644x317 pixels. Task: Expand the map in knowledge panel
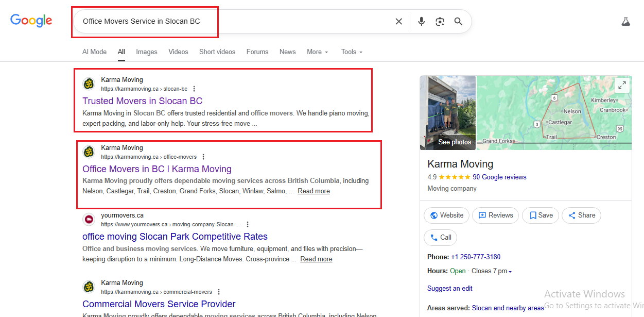622,86
